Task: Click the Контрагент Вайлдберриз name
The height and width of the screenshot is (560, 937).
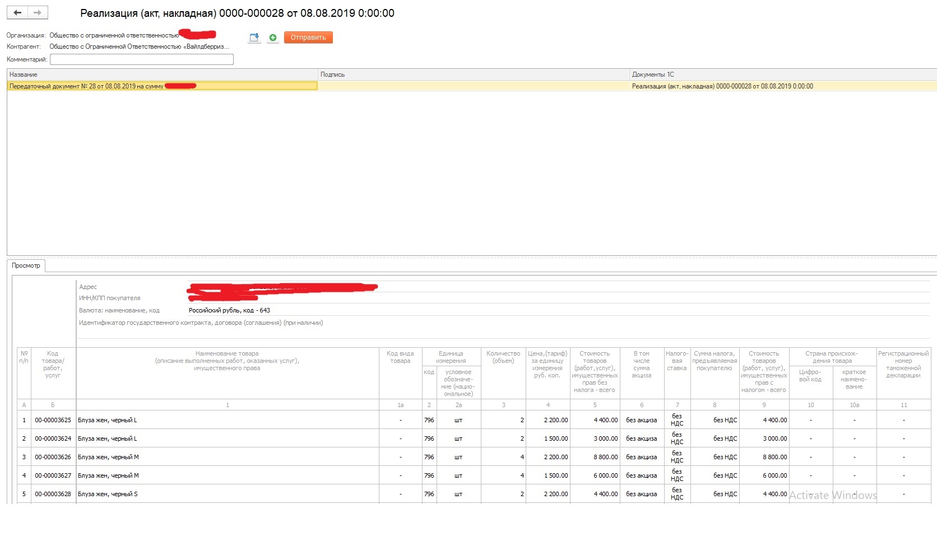Action: 139,46
